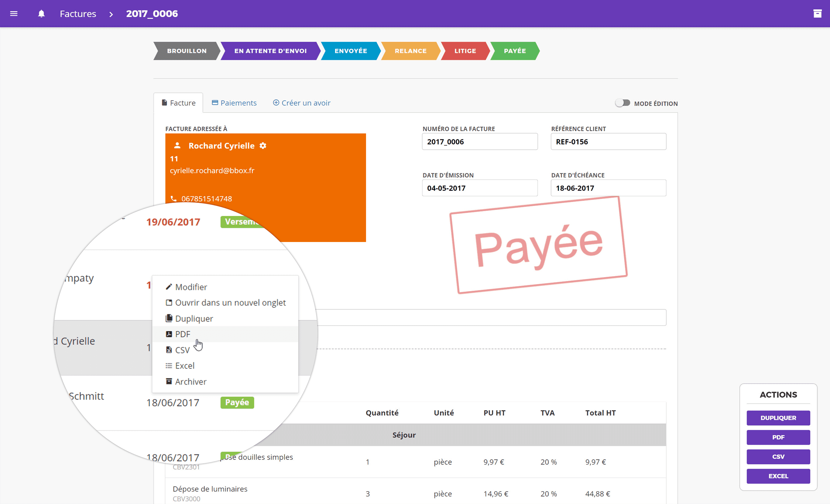Image resolution: width=830 pixels, height=504 pixels.
Task: Click the person icon in client card
Action: [x=177, y=145]
